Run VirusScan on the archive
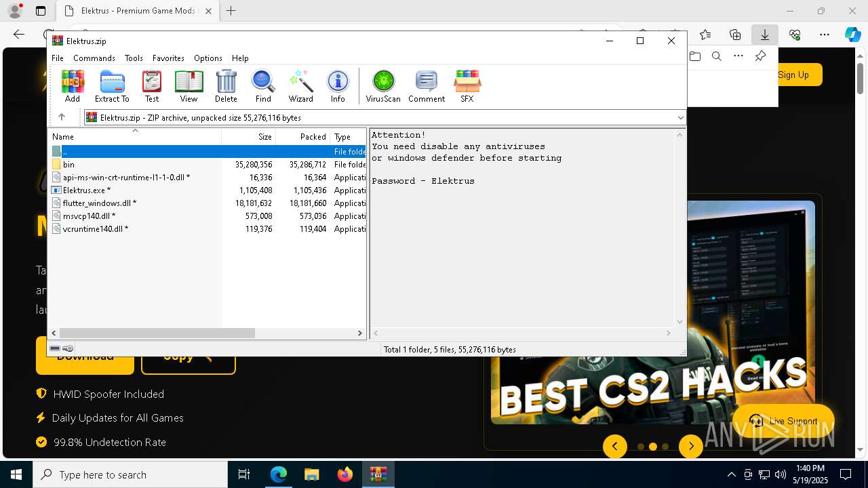The height and width of the screenshot is (488, 868). [x=383, y=86]
